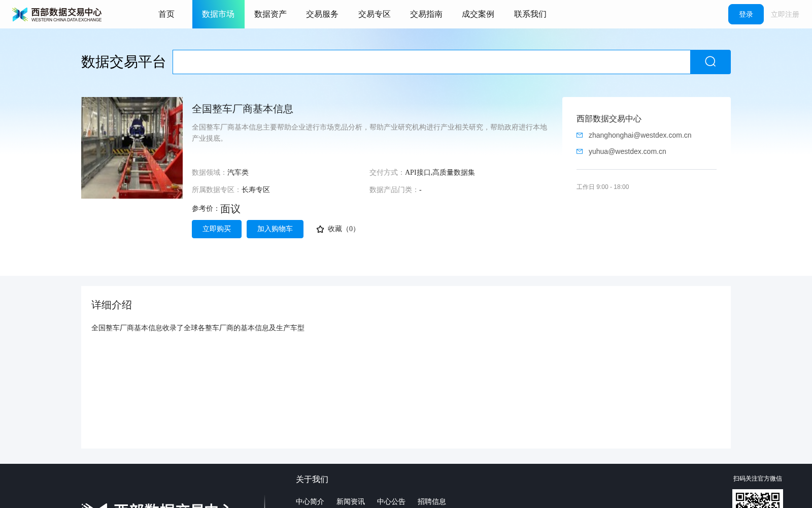Open 联系我们 in navigation
The image size is (812, 508).
(530, 14)
